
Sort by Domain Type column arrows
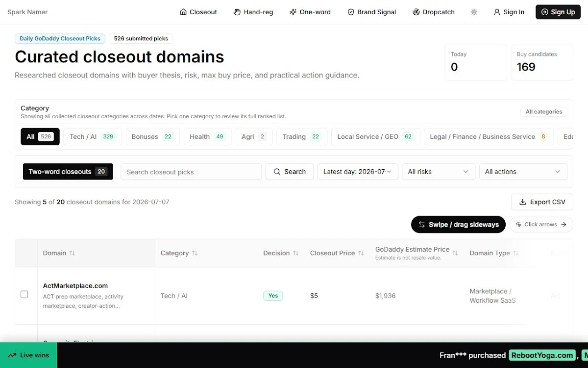(x=515, y=253)
